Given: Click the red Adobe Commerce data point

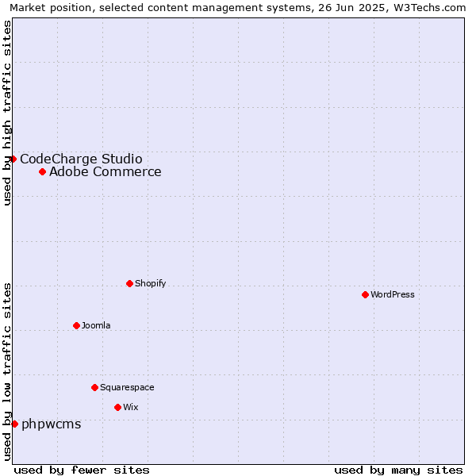Looking at the screenshot, I should [x=43, y=172].
